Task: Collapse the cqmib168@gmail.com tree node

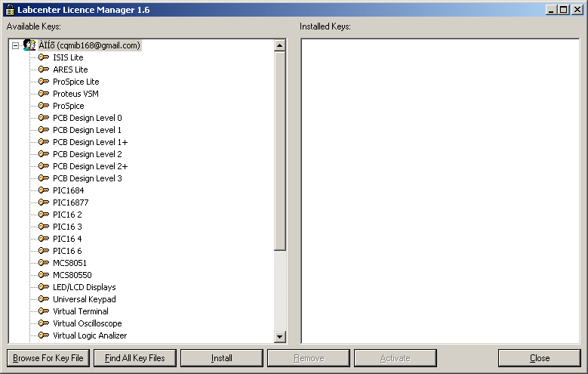Action: click(x=15, y=46)
